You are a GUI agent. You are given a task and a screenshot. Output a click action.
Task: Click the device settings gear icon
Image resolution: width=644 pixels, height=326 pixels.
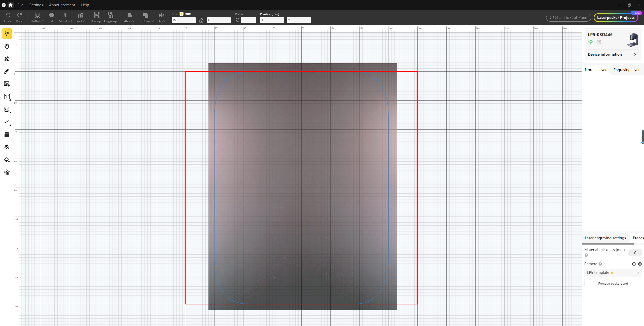pos(599,42)
